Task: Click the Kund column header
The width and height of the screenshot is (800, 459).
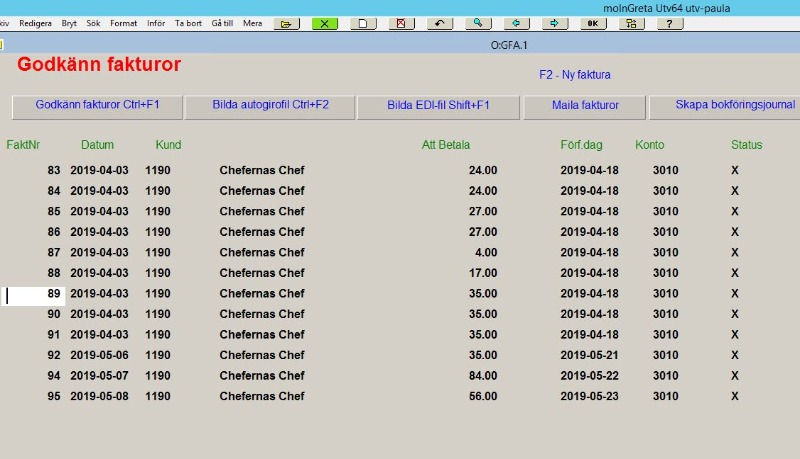Action: [168, 145]
